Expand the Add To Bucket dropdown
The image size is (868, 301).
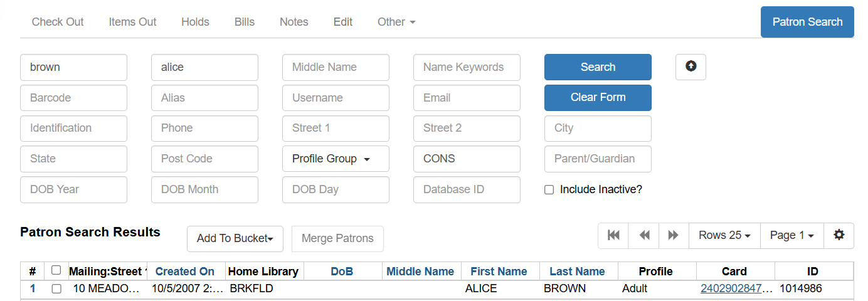[x=235, y=238]
